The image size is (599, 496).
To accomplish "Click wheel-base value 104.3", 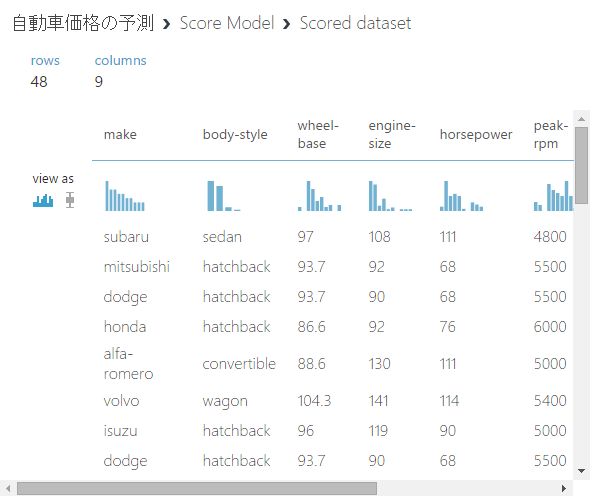I will [x=314, y=401].
